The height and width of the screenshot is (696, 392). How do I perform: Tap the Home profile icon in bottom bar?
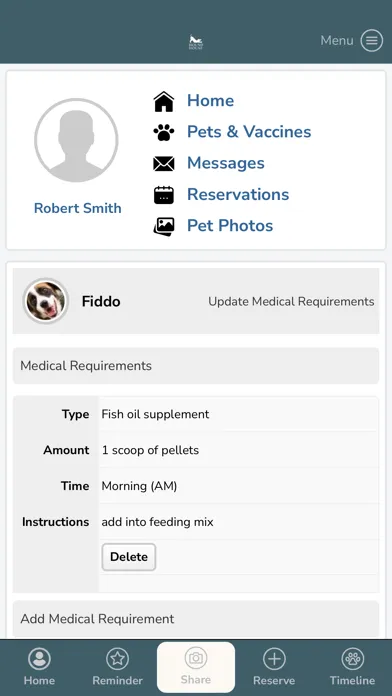(x=40, y=659)
